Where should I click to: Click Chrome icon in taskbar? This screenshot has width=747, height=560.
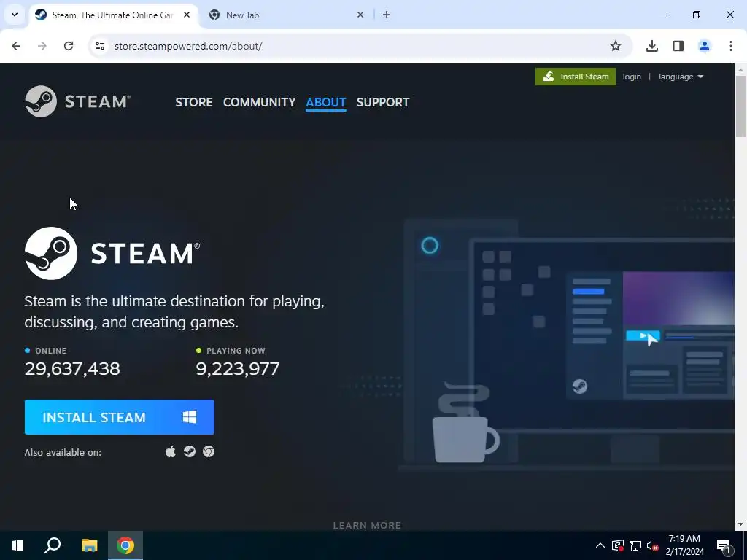click(x=125, y=545)
